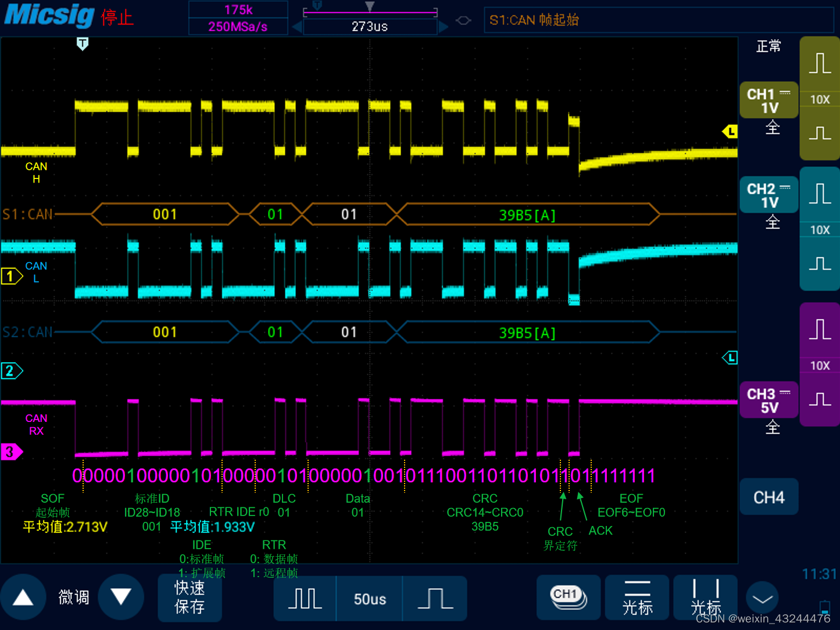This screenshot has width=840, height=630.
Task: Enable horizontal cursors (光标) button
Action: click(x=637, y=598)
